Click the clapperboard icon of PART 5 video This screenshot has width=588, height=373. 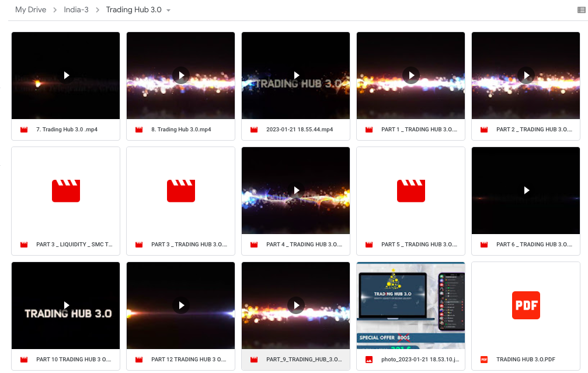(x=410, y=190)
